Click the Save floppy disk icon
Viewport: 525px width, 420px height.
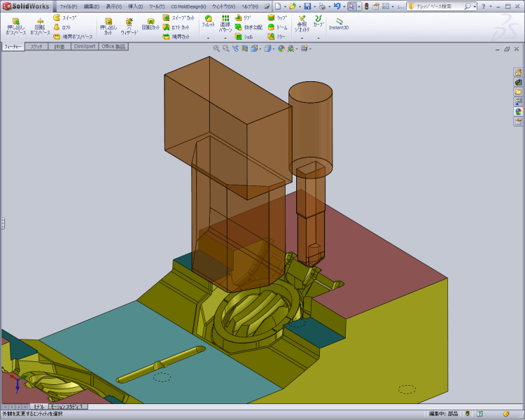tap(307, 6)
